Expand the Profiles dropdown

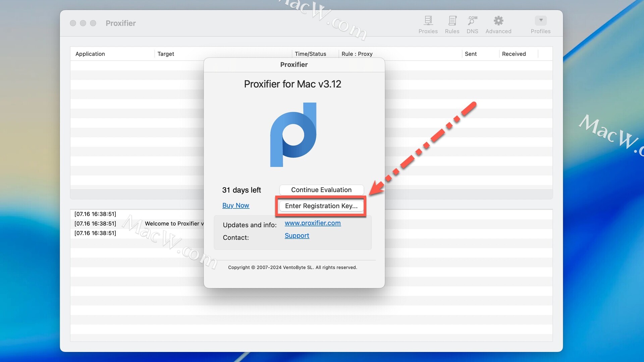[541, 21]
